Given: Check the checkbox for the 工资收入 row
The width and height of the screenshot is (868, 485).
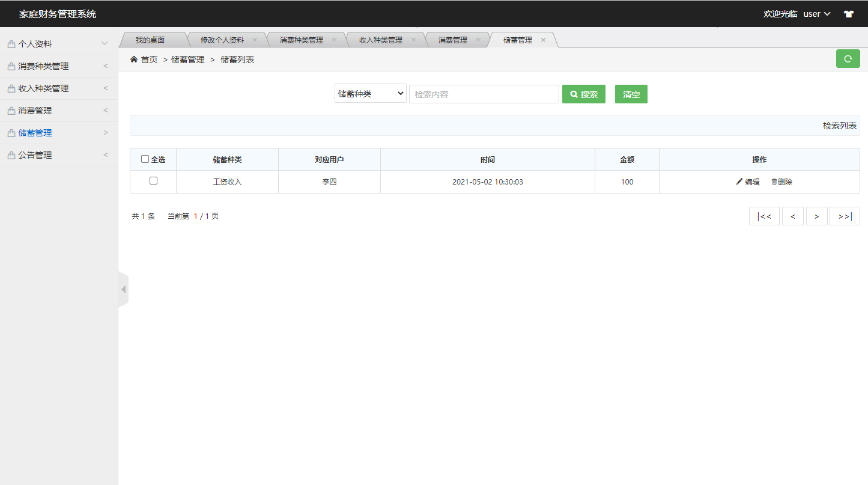Looking at the screenshot, I should tap(153, 180).
